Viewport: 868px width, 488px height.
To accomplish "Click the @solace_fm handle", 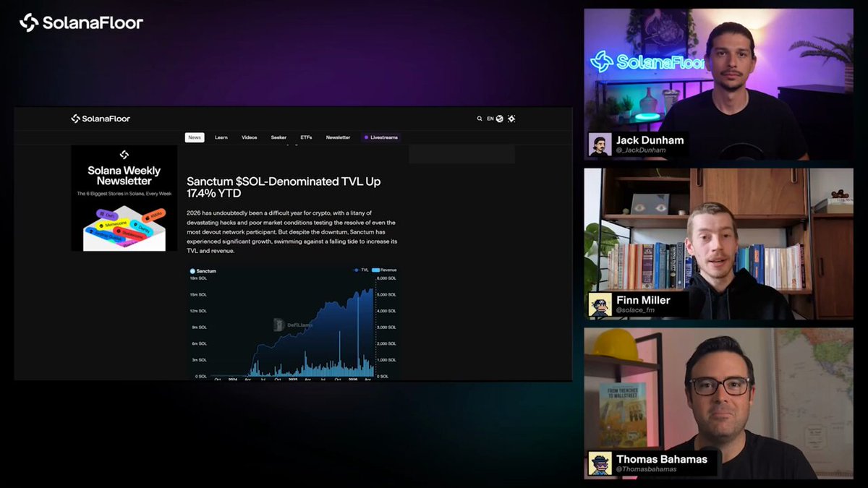I will pyautogui.click(x=636, y=310).
